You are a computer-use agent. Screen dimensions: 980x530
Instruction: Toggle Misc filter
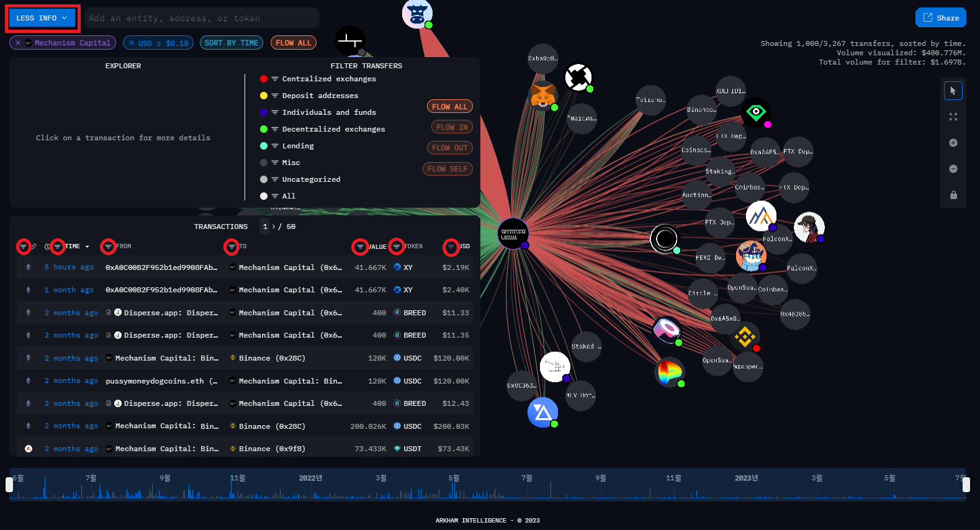coord(281,163)
